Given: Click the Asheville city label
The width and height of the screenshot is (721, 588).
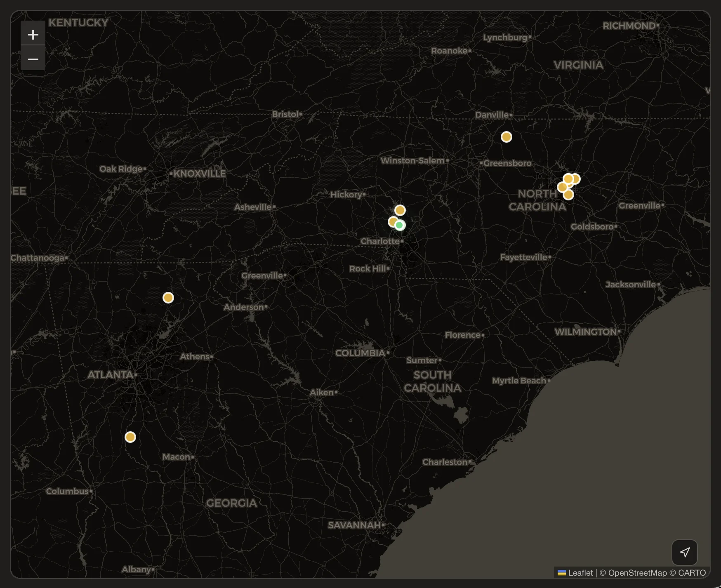Looking at the screenshot, I should pyautogui.click(x=253, y=207).
